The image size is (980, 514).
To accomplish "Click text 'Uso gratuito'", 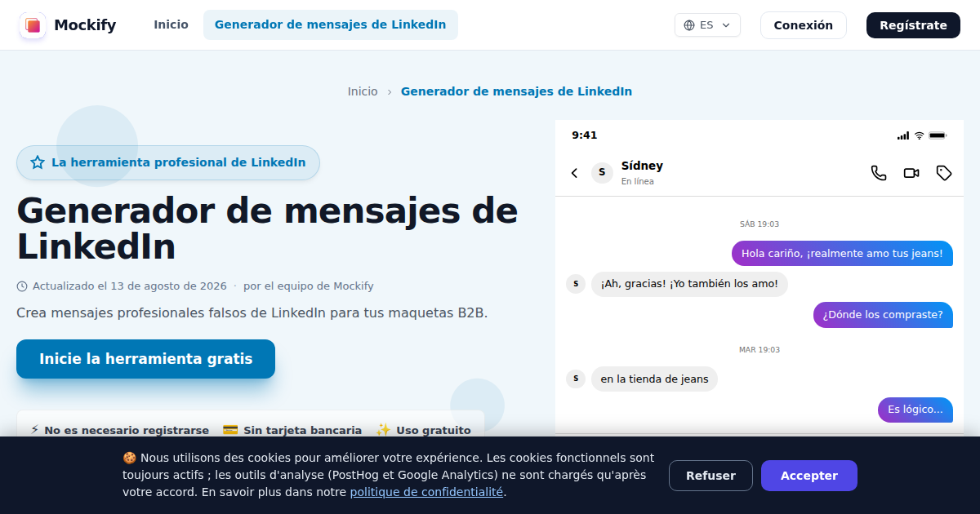I will tap(434, 430).
